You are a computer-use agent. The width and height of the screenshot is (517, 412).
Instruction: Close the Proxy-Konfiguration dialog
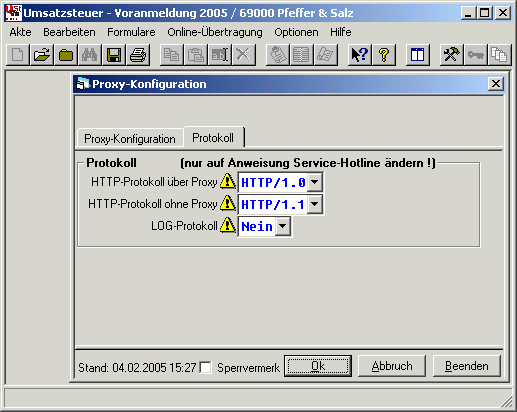tap(496, 84)
